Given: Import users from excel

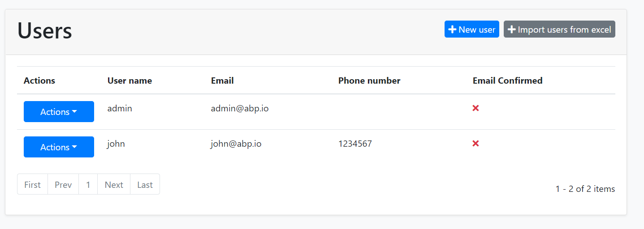Looking at the screenshot, I should click(559, 30).
